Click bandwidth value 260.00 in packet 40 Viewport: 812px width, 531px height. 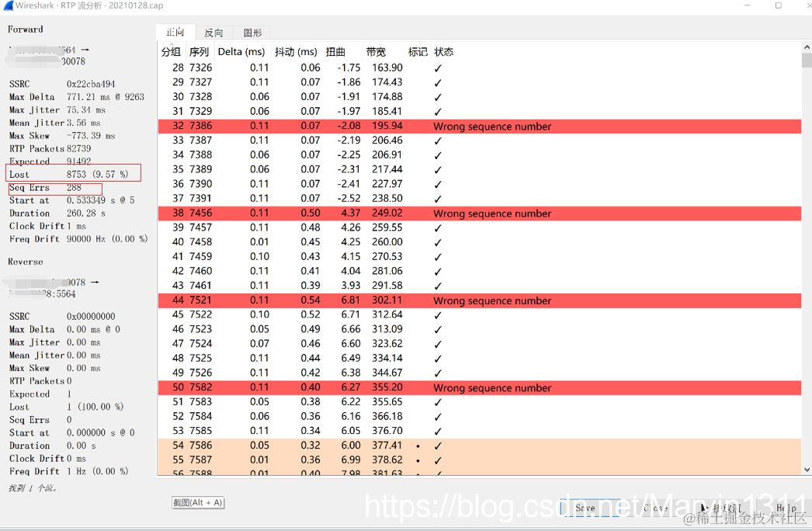[387, 242]
